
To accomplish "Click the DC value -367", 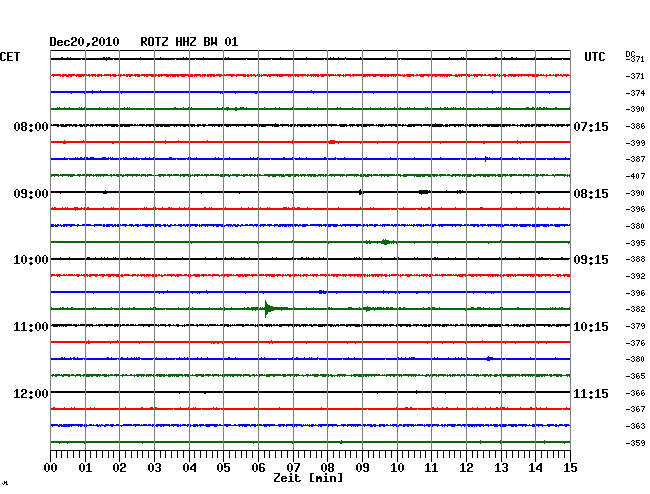I will [635, 409].
